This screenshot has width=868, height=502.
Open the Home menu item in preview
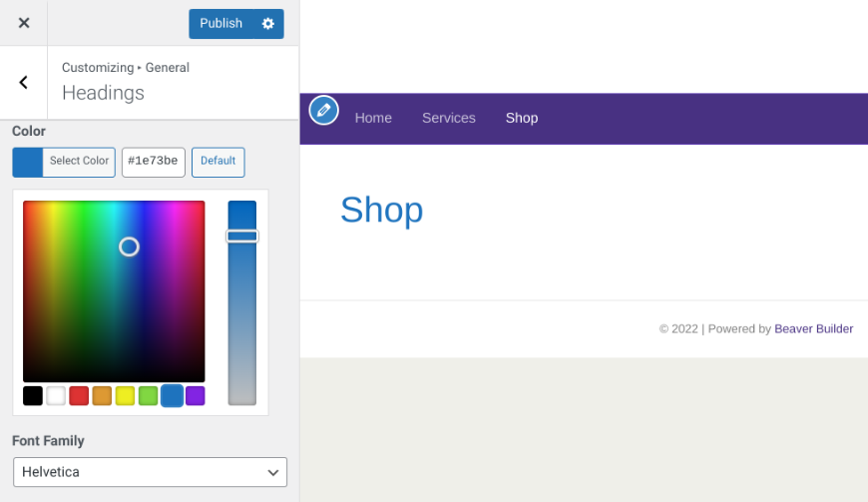click(x=373, y=118)
